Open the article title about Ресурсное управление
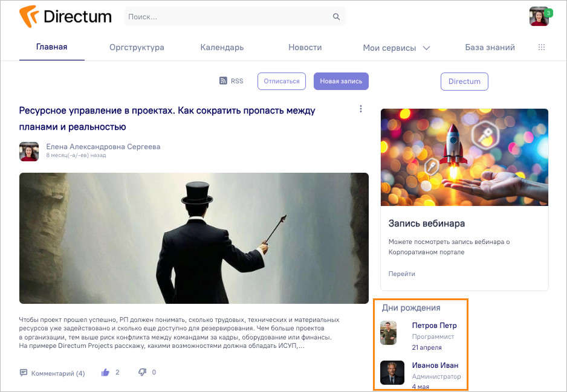 tap(167, 118)
